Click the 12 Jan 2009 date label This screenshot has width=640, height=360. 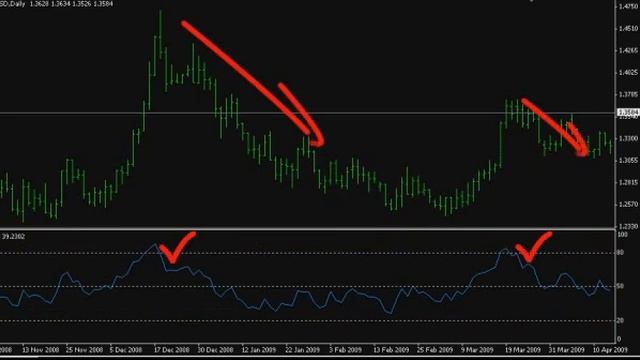(259, 350)
